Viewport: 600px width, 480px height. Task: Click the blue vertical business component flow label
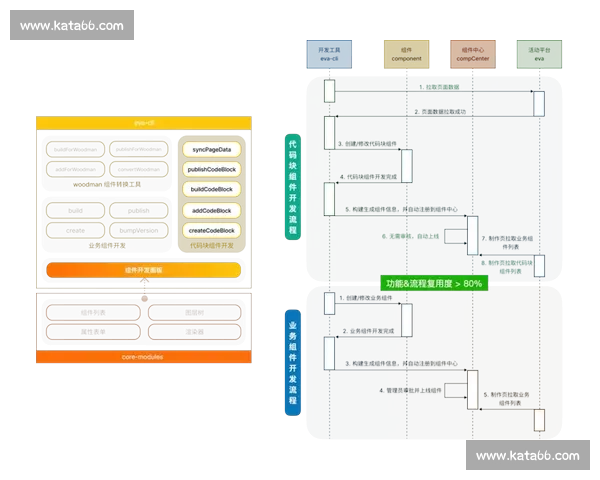click(x=293, y=362)
